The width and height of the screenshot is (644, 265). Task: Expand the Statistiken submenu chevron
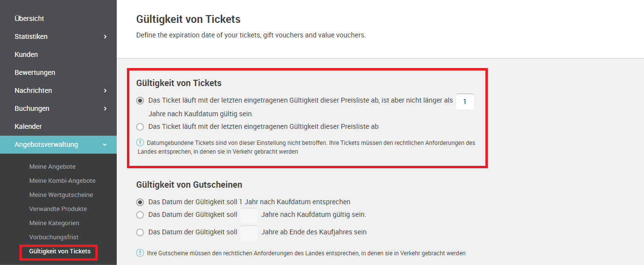[105, 36]
